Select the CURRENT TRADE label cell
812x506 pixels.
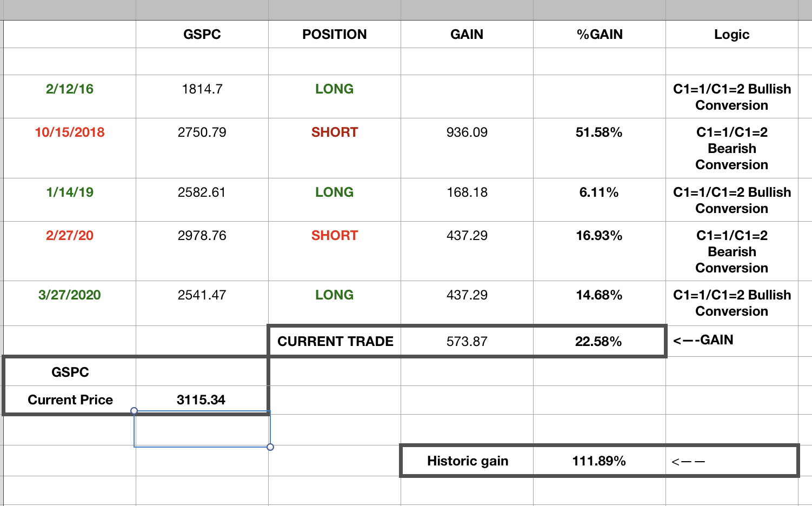(x=335, y=342)
